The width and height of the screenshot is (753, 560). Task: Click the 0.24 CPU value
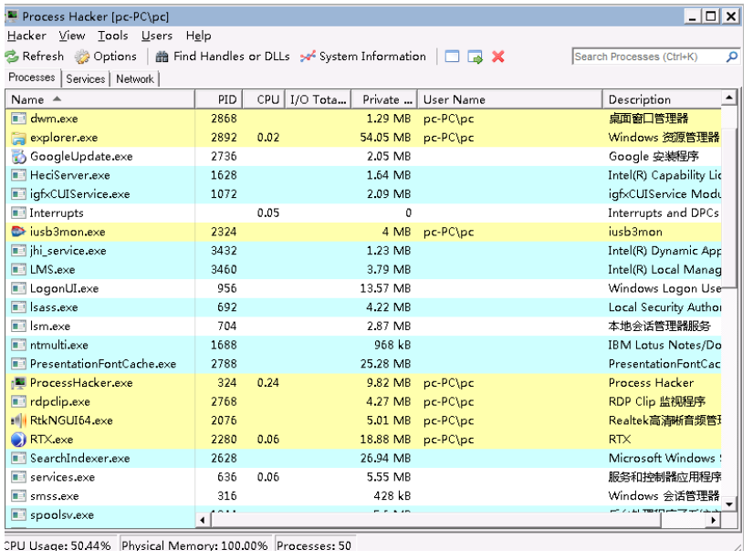coord(268,383)
